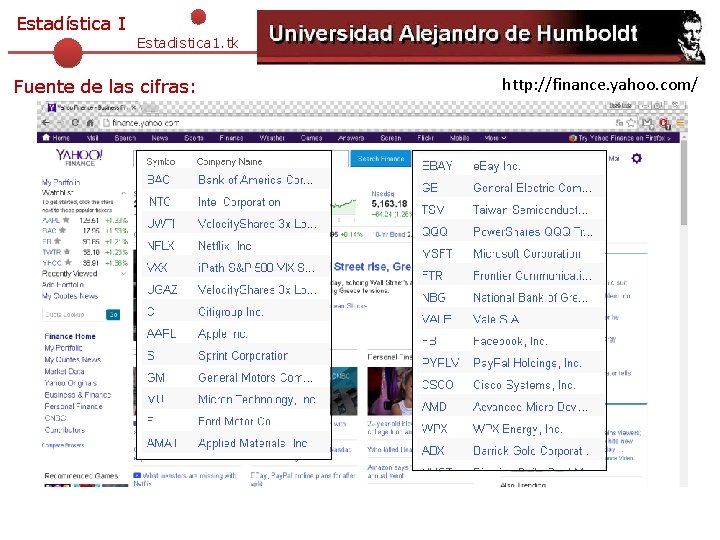Expand the Recently Viewed section
Image resolution: width=720 pixels, height=540 pixels.
coord(124,274)
